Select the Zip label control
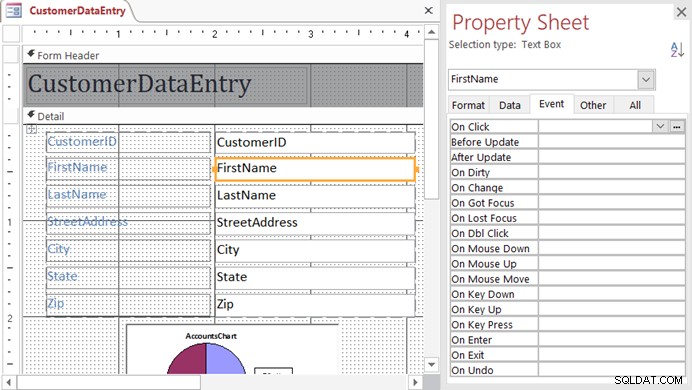692x390 pixels. [128, 304]
